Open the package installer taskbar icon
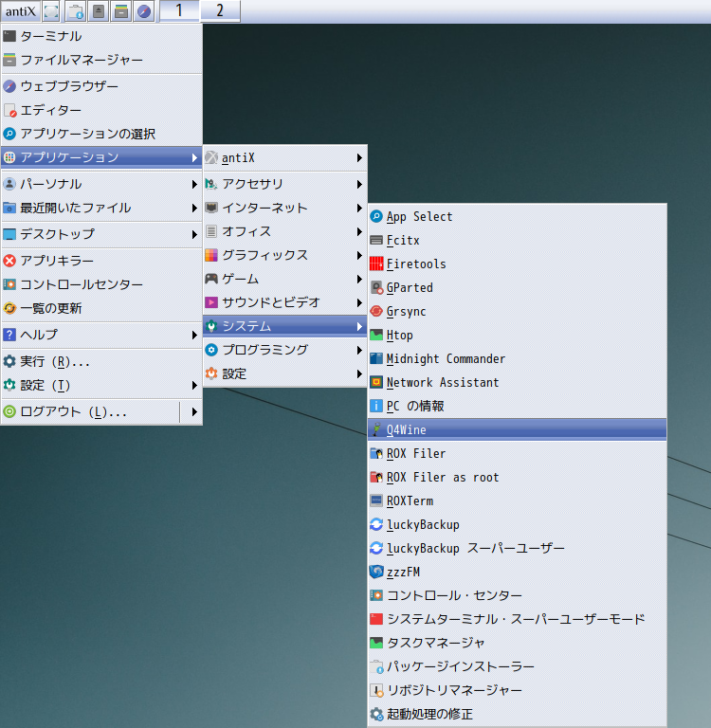The height and width of the screenshot is (728, 711). pos(75,11)
